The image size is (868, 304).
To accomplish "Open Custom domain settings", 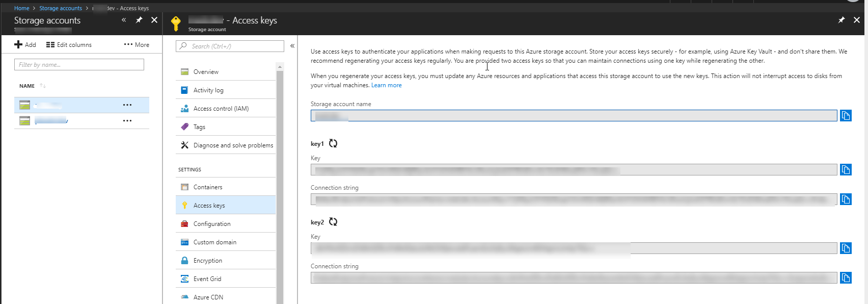I will [226, 242].
